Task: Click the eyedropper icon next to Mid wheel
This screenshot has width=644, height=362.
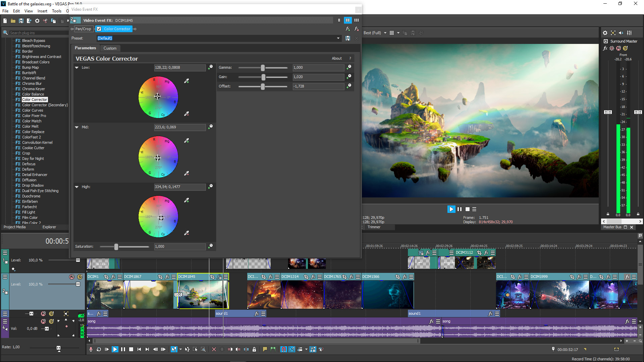Action: pyautogui.click(x=186, y=140)
